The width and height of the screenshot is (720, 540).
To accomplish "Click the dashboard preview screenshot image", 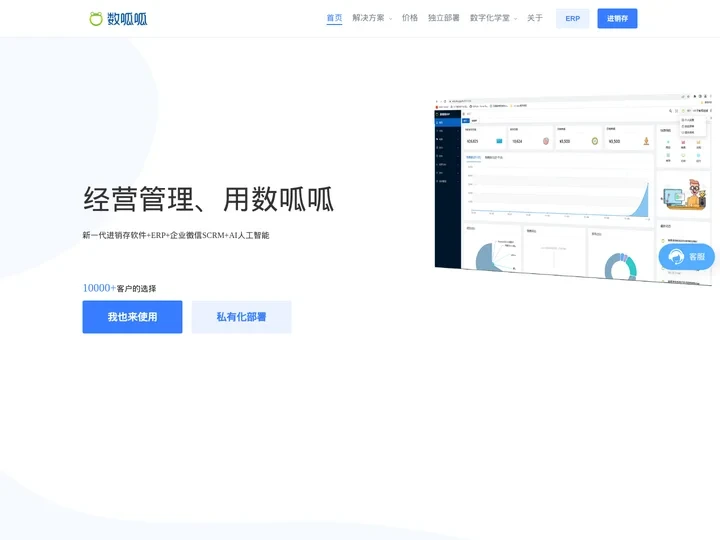I will pos(573,190).
